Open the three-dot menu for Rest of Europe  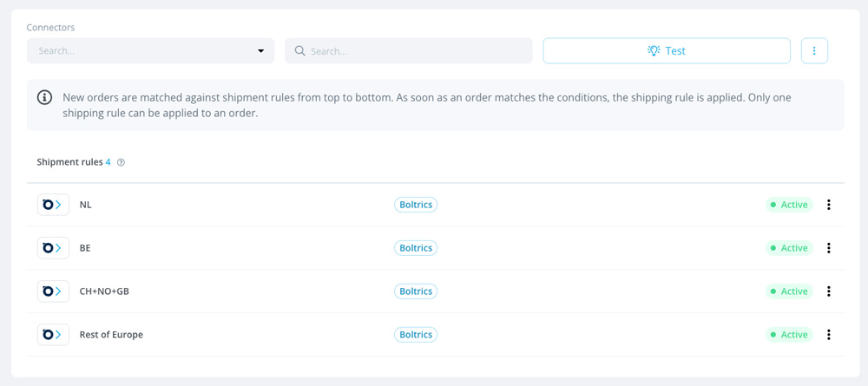(829, 335)
